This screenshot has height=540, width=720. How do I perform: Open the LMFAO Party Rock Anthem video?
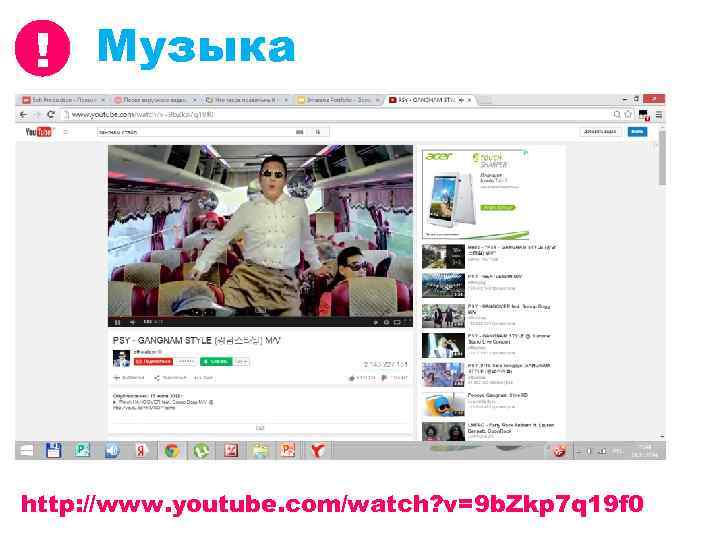pyautogui.click(x=489, y=432)
